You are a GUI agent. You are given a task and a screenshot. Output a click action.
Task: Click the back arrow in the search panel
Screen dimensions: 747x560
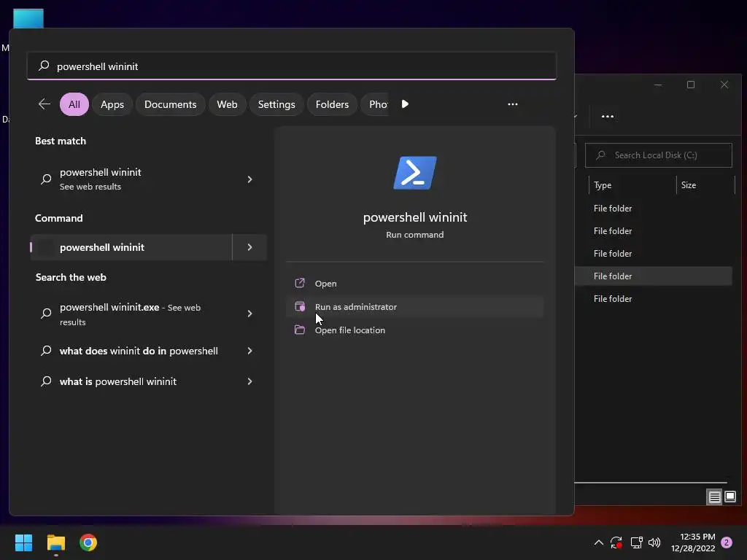point(44,104)
